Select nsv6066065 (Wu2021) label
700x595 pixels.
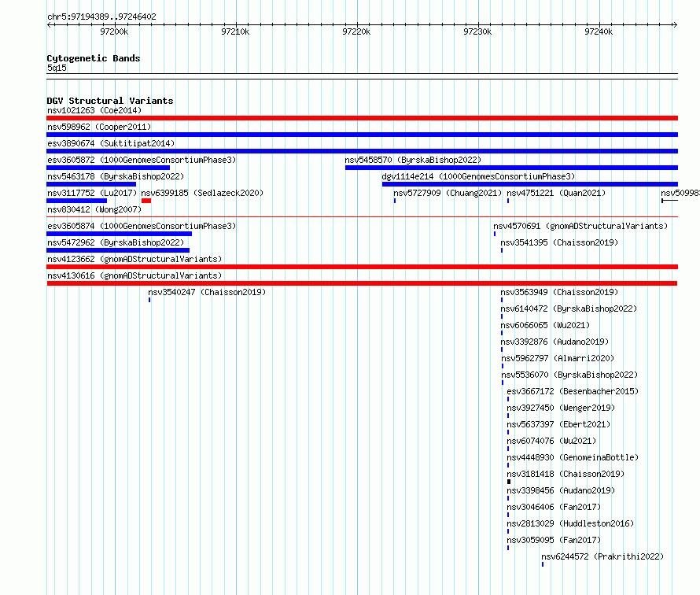pos(545,325)
